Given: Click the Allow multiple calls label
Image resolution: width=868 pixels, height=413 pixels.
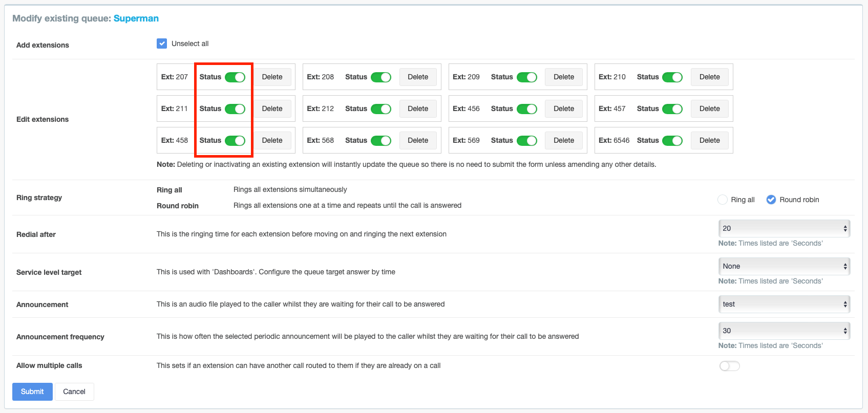Looking at the screenshot, I should (49, 365).
